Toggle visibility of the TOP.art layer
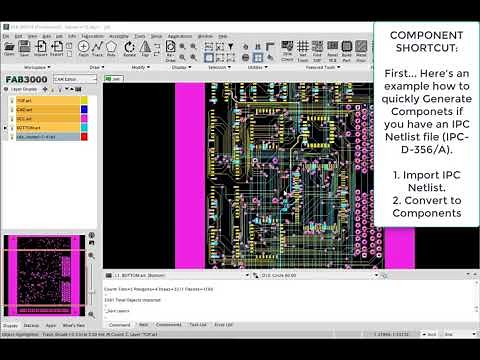The image size is (480, 360). click(12, 100)
